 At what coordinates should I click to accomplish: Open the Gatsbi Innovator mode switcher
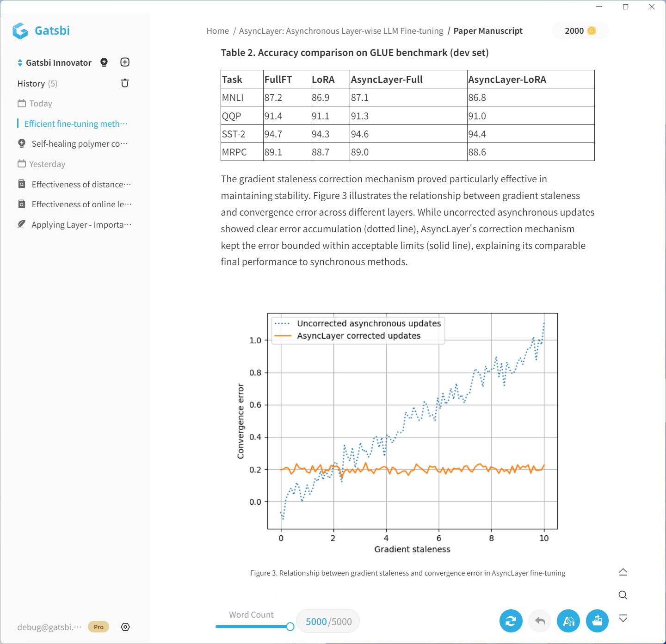[54, 62]
